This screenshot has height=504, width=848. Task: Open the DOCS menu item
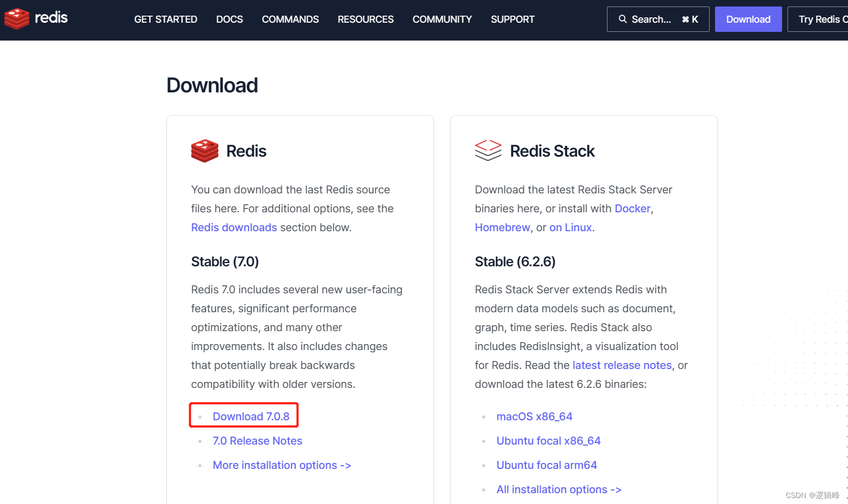tap(230, 19)
